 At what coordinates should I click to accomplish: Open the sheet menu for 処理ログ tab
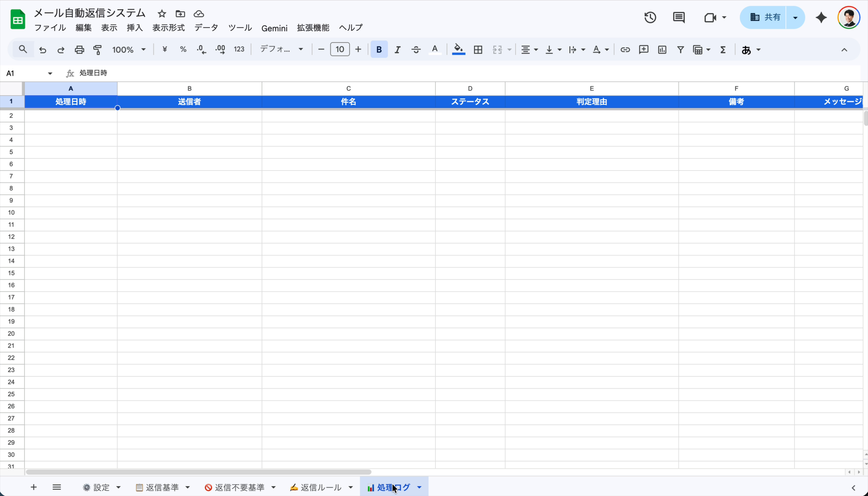419,487
